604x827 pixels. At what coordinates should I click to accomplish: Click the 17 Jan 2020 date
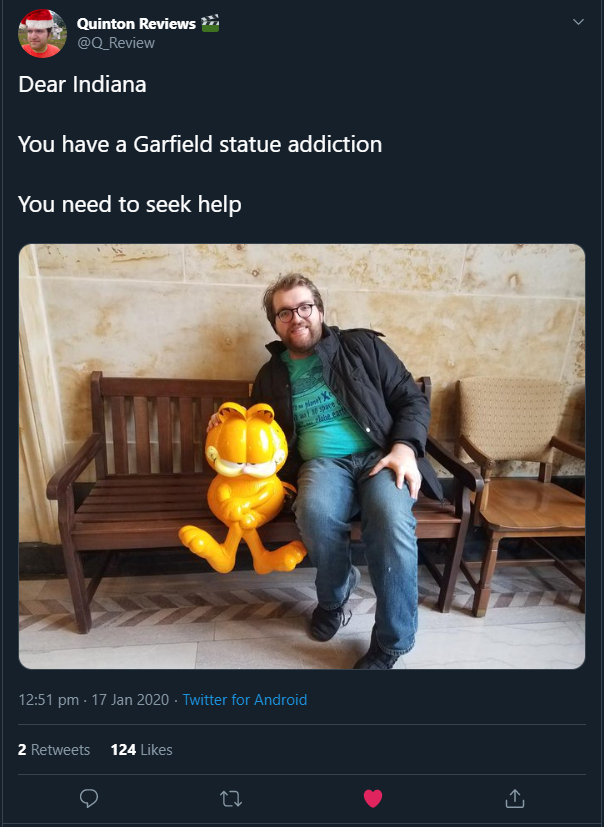point(130,700)
